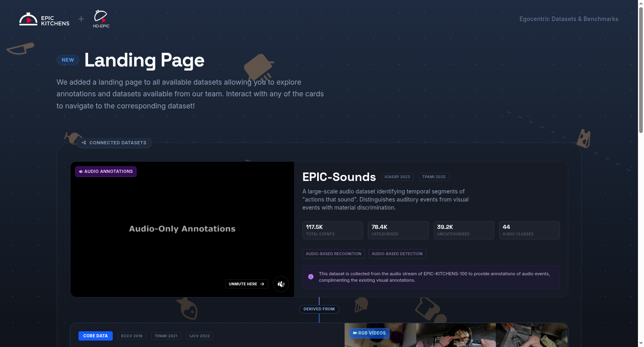This screenshot has width=644, height=347.
Task: Open the EPIC Kitchens logo link
Action: [44, 19]
